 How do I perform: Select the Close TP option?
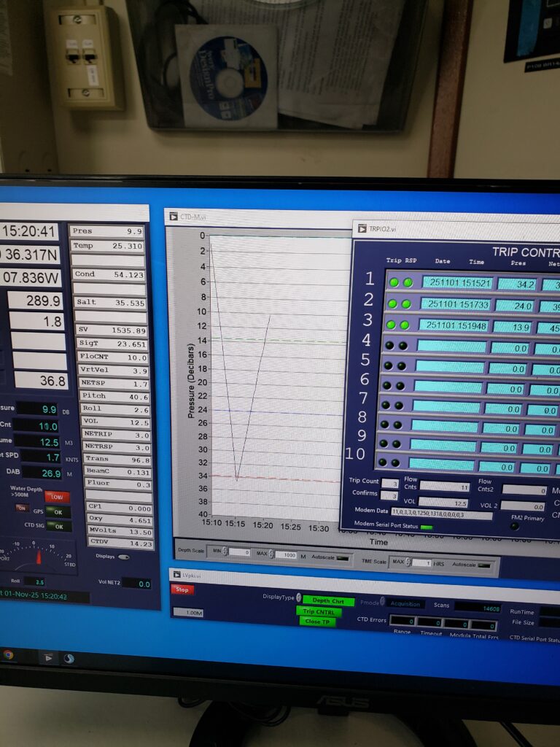pyautogui.click(x=317, y=621)
